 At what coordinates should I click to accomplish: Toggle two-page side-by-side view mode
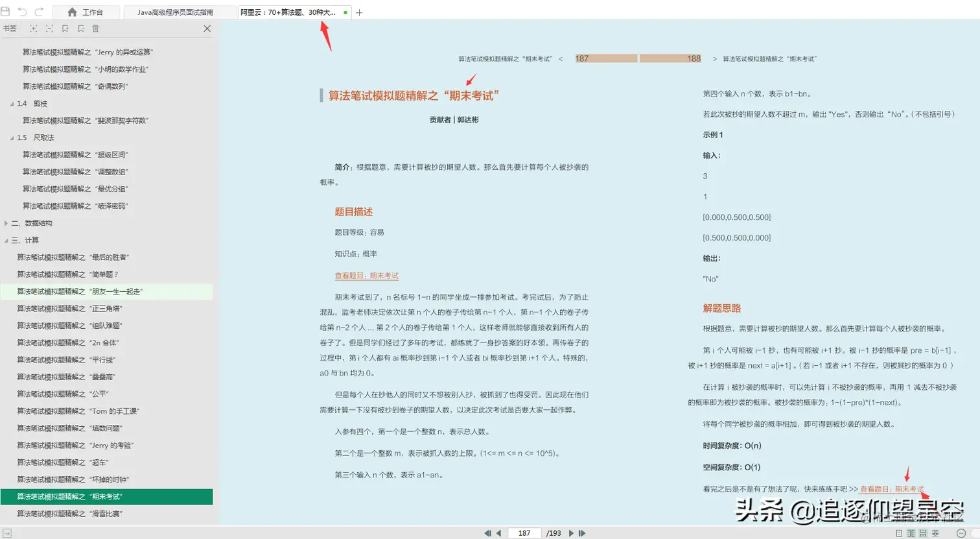(911, 533)
